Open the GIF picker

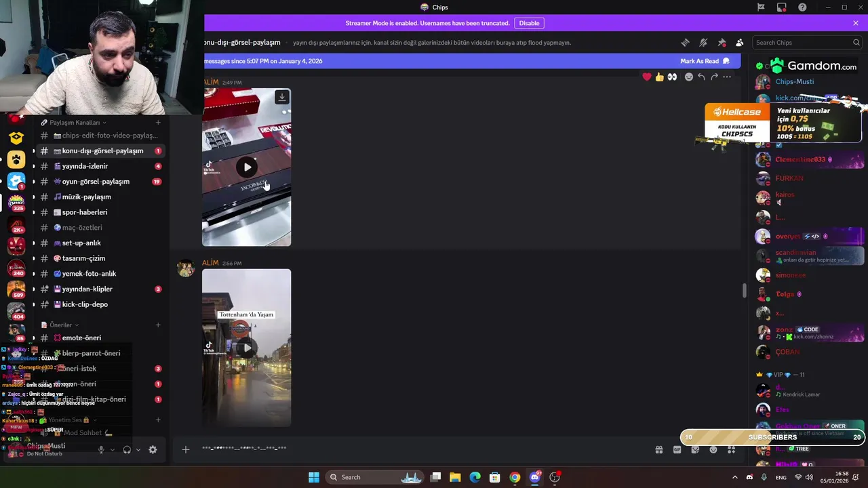pyautogui.click(x=677, y=449)
